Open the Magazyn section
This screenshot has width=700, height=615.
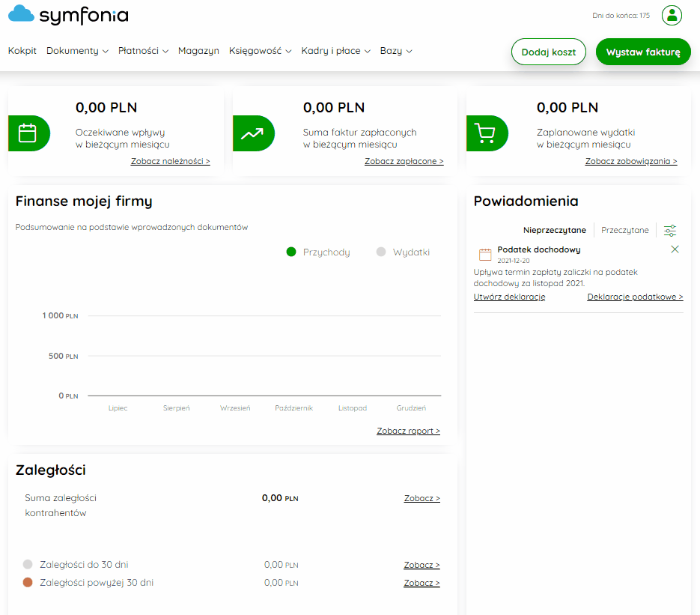coord(198,51)
